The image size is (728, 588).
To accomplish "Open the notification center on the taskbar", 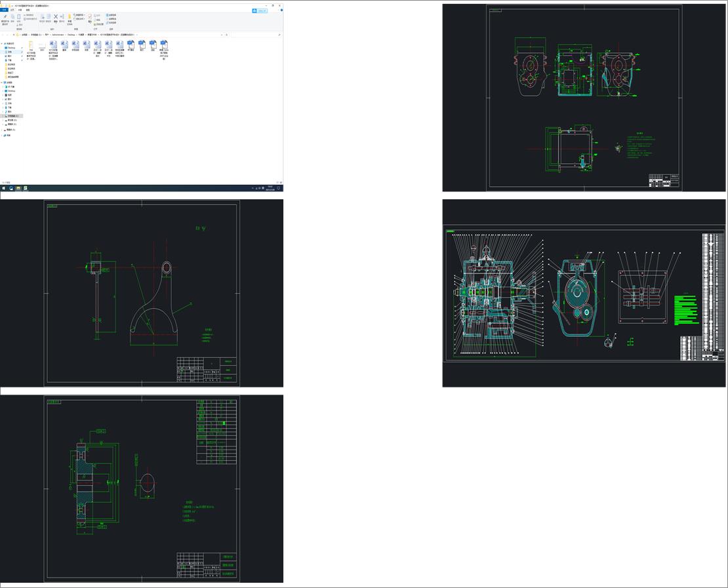I will [279, 188].
